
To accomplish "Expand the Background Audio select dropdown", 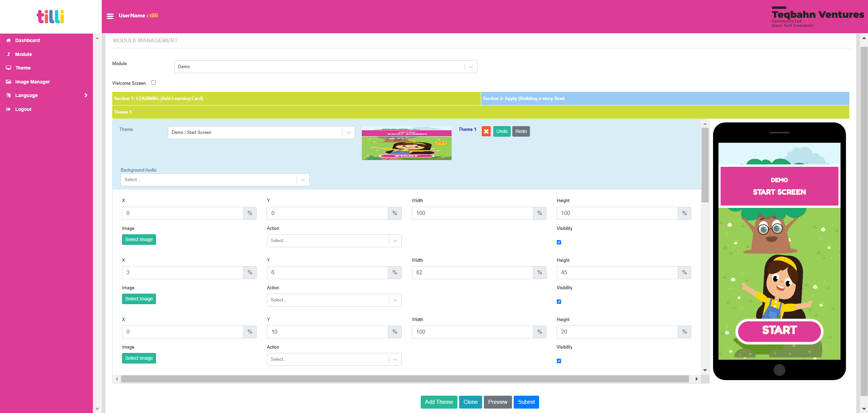I will point(304,179).
